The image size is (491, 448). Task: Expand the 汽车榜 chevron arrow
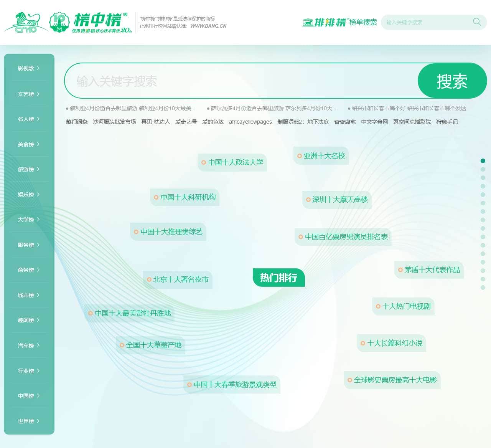tap(38, 346)
